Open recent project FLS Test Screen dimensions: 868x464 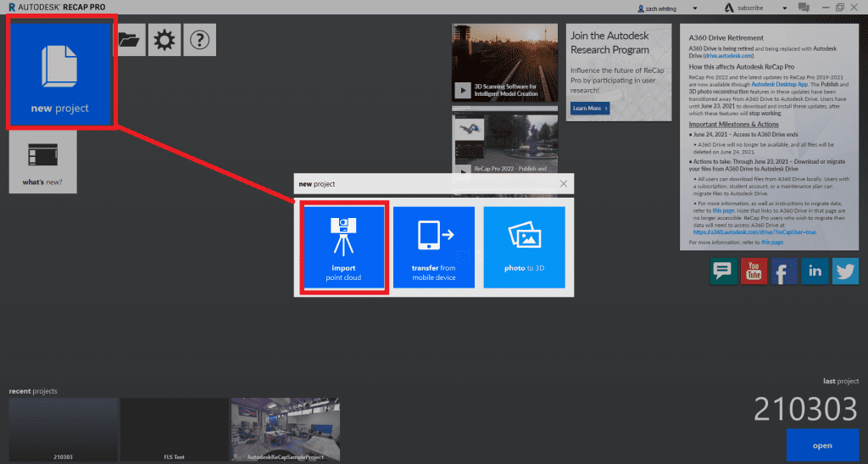point(175,430)
